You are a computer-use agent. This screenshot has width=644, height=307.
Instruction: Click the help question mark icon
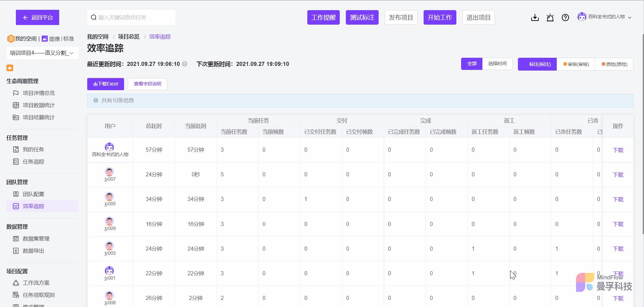click(565, 18)
